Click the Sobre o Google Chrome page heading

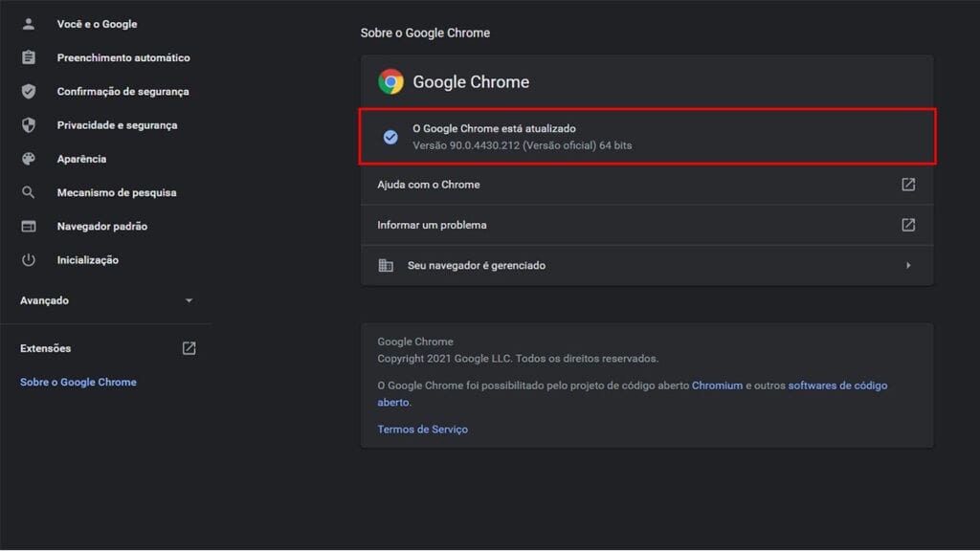(x=425, y=33)
